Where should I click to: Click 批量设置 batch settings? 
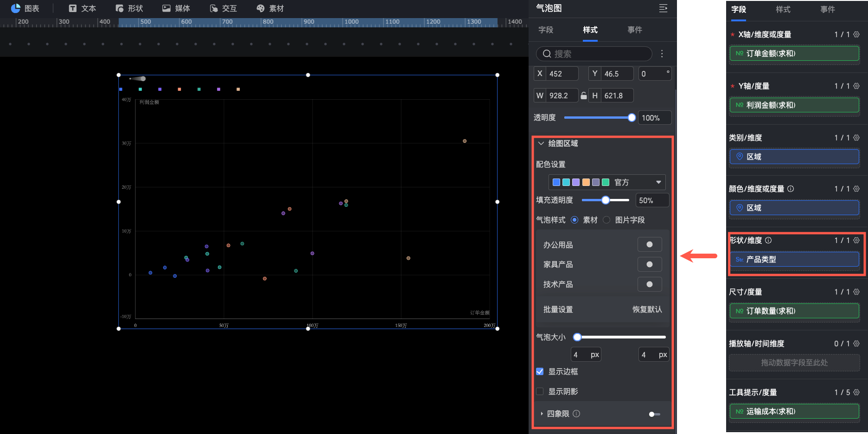(558, 309)
